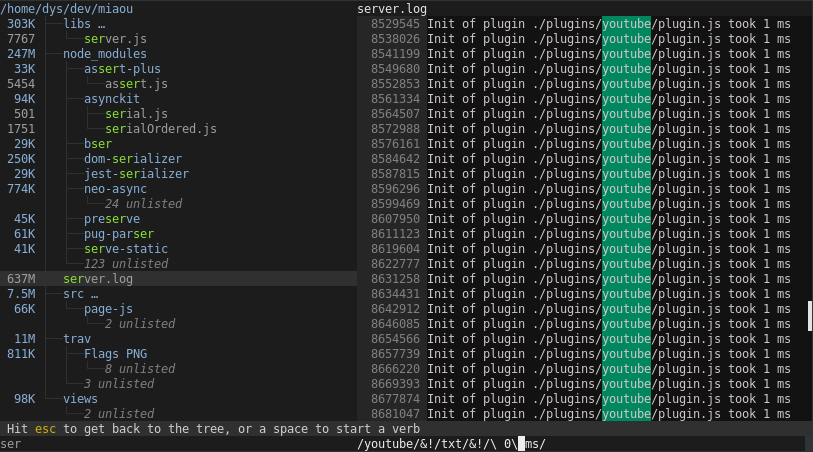
Task: Select server.js under libs
Action: (115, 39)
